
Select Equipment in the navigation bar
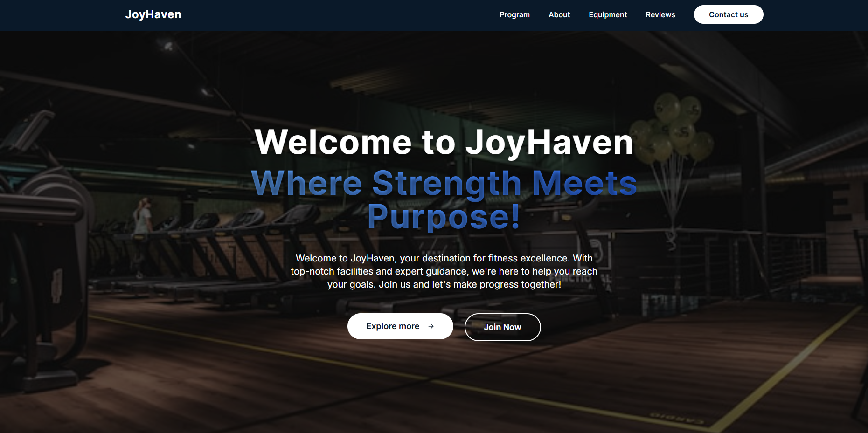pos(608,14)
